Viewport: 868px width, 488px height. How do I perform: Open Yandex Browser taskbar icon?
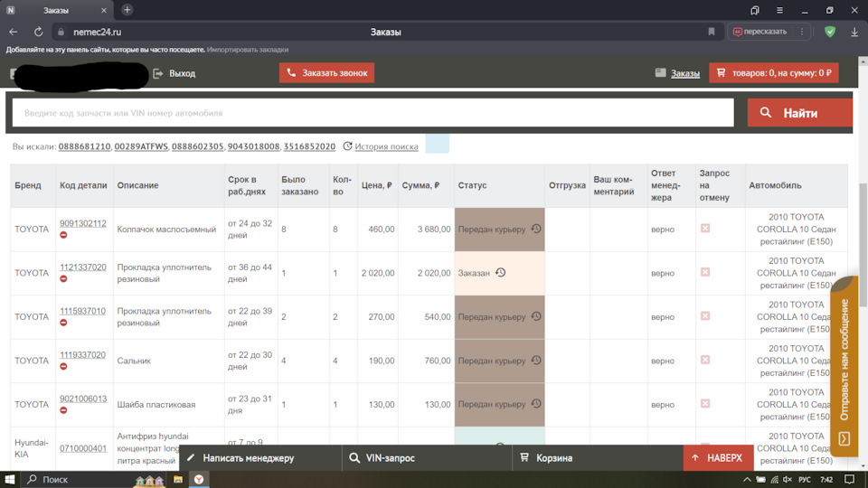click(x=199, y=479)
